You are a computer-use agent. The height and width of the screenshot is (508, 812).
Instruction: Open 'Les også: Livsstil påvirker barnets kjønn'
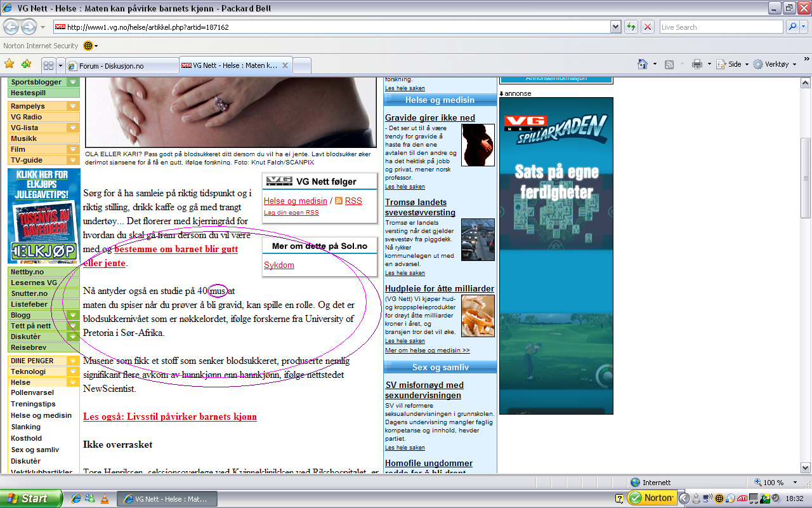pos(170,417)
